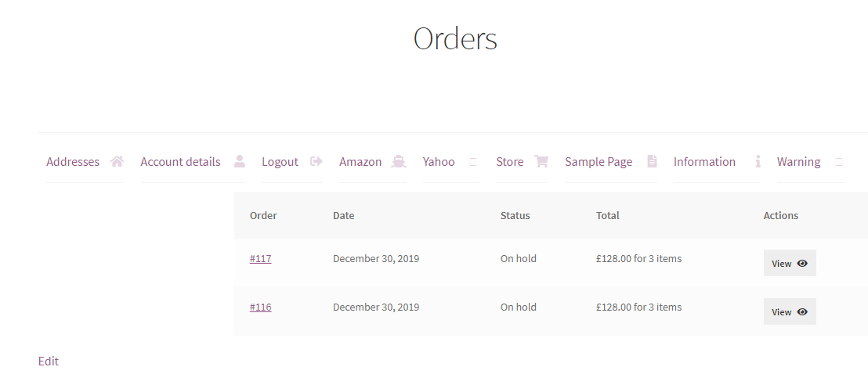Click the placeholder icon beside Warning
This screenshot has width=868, height=392.
pos(839,162)
